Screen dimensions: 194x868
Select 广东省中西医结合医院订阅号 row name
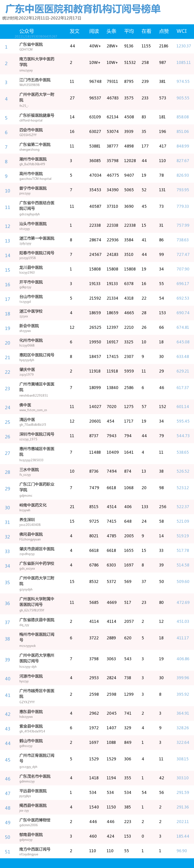pos(37,206)
